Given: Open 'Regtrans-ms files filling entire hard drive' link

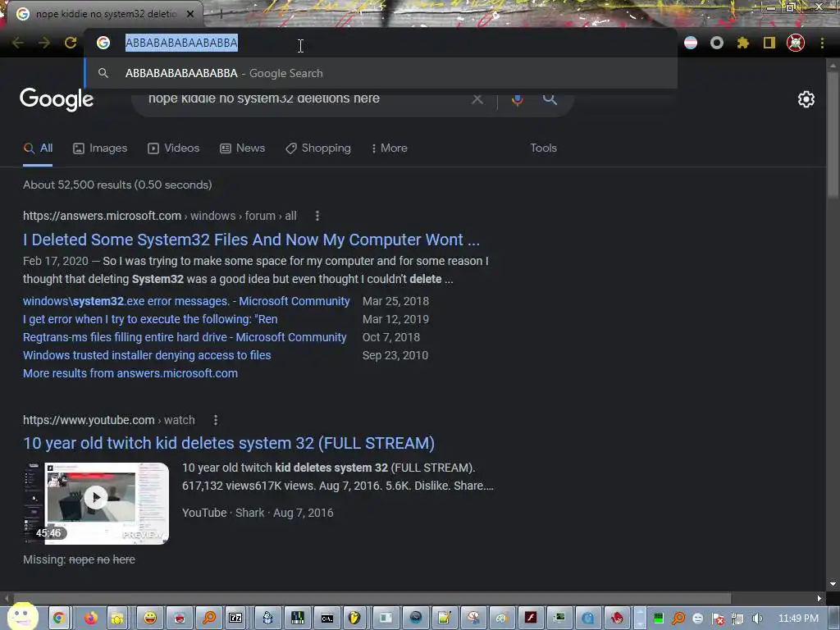Looking at the screenshot, I should coord(185,337).
